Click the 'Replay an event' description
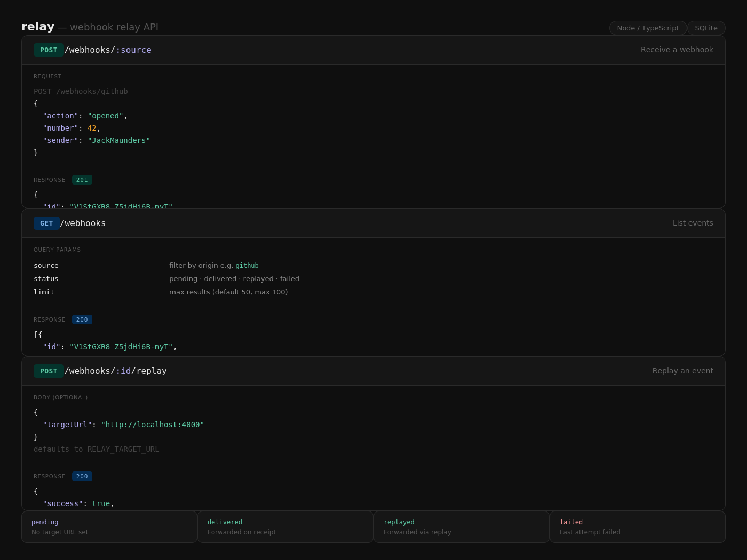 click(682, 371)
